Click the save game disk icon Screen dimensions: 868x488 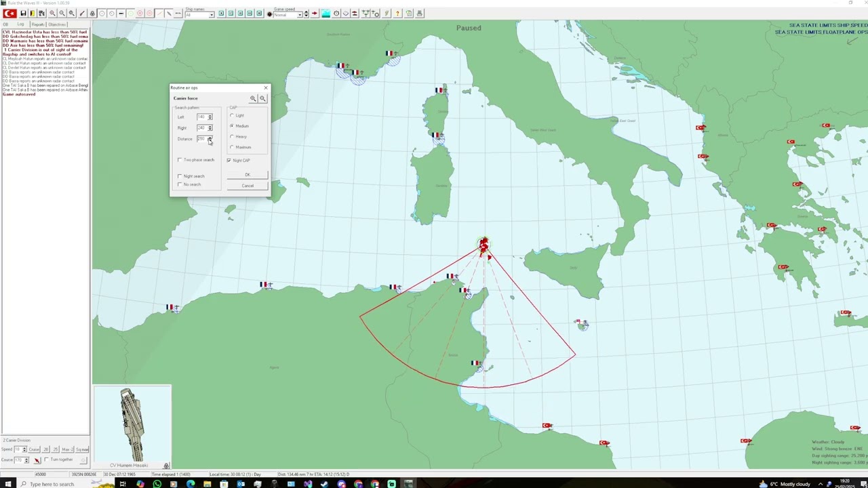23,14
